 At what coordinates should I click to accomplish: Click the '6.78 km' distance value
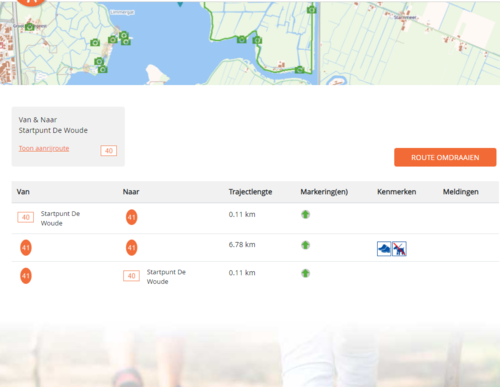242,245
